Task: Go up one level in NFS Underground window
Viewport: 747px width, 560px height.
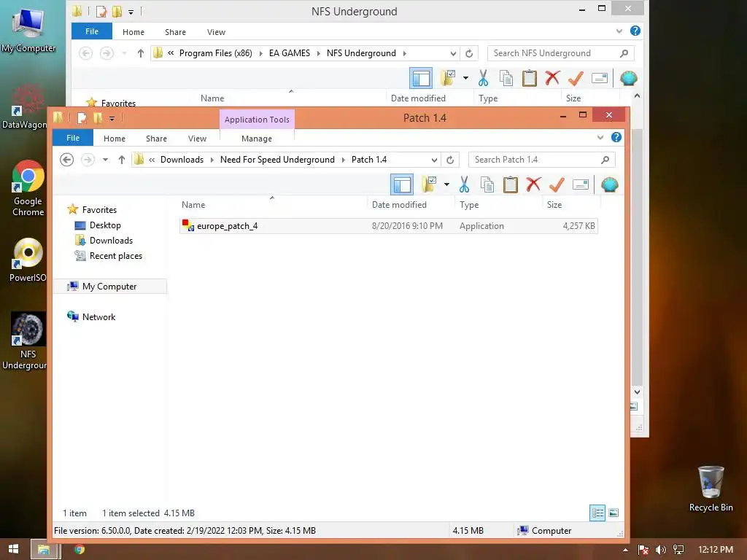Action: [x=141, y=53]
